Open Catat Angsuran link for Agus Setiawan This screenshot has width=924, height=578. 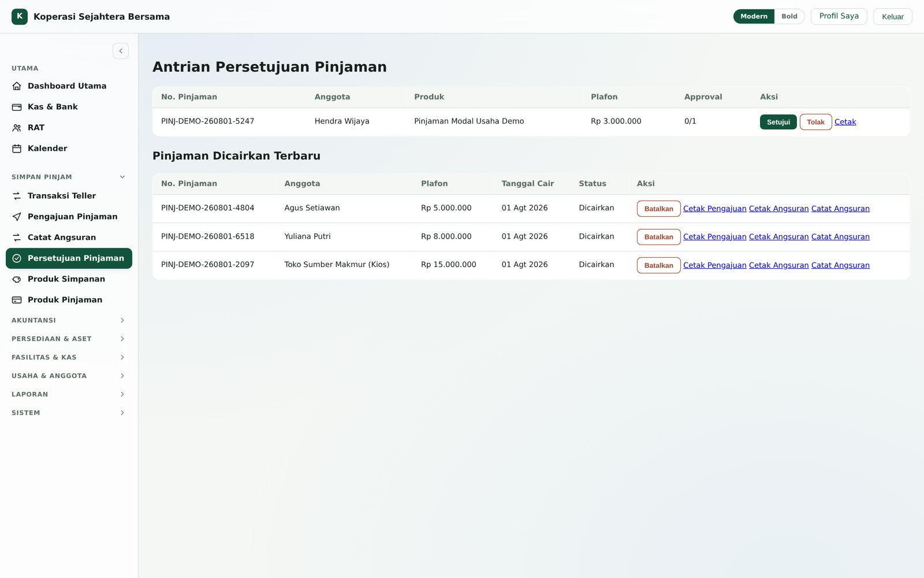tap(840, 209)
